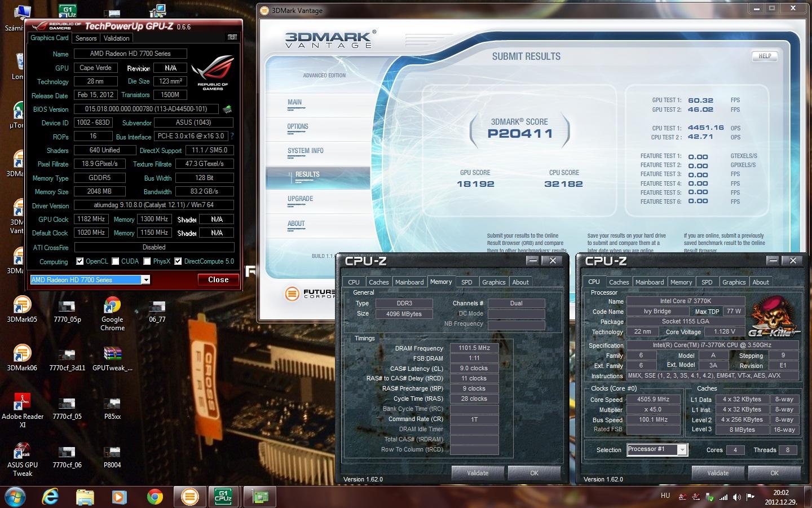Go to MAIN in 3DMark Vantage menu

(x=294, y=103)
